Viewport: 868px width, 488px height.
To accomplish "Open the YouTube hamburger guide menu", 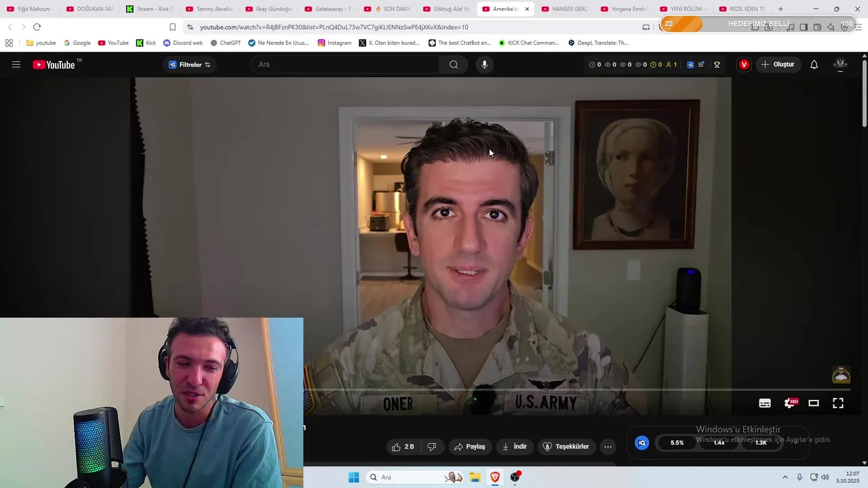I will coord(16,64).
